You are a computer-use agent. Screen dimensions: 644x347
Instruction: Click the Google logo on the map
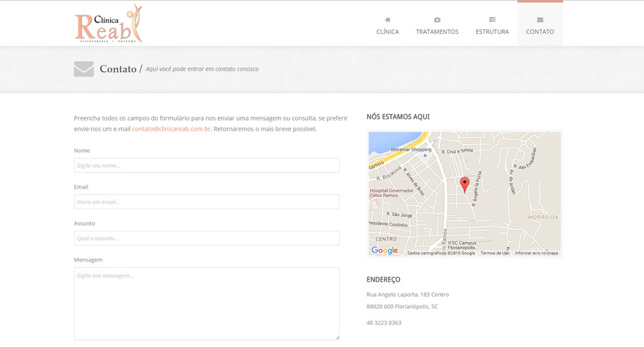384,250
